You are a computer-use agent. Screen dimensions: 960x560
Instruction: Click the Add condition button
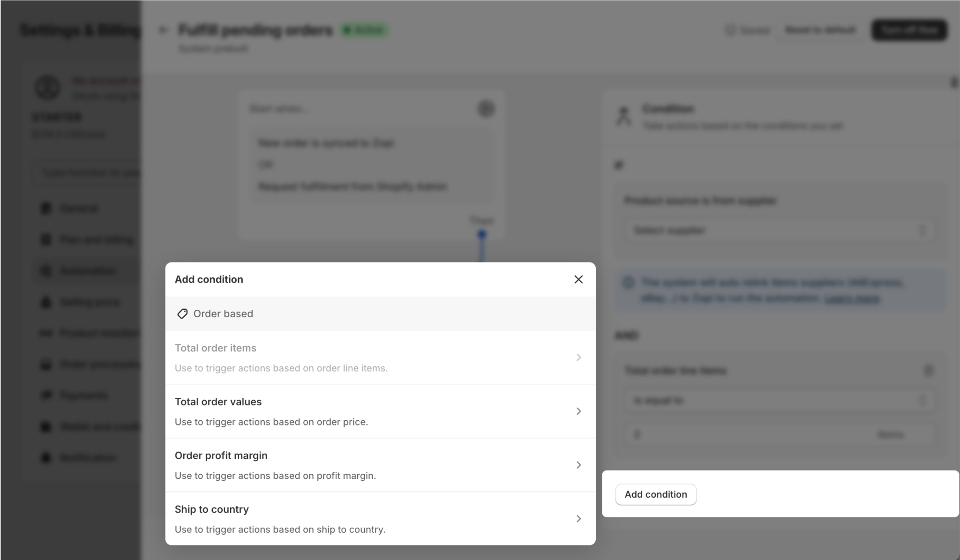(x=656, y=494)
